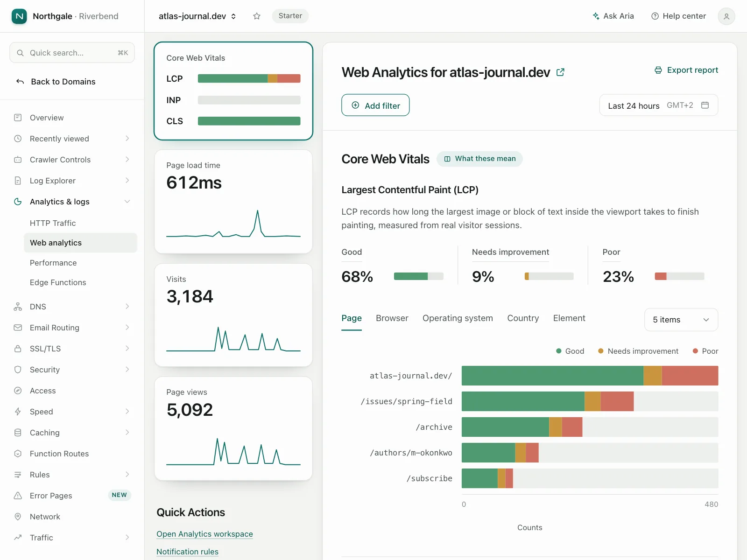Viewport: 747px width, 560px height.
Task: Star the atlas-journal.dev domain
Action: pyautogui.click(x=257, y=16)
